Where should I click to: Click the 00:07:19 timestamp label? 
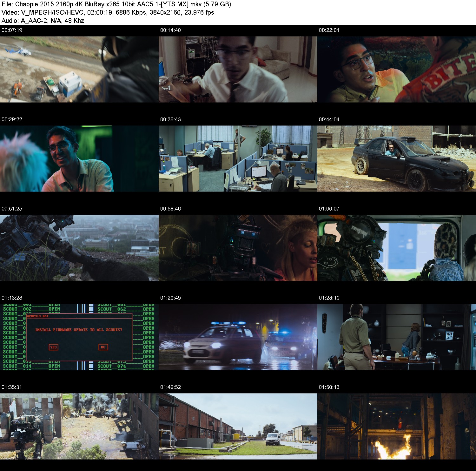(12, 30)
